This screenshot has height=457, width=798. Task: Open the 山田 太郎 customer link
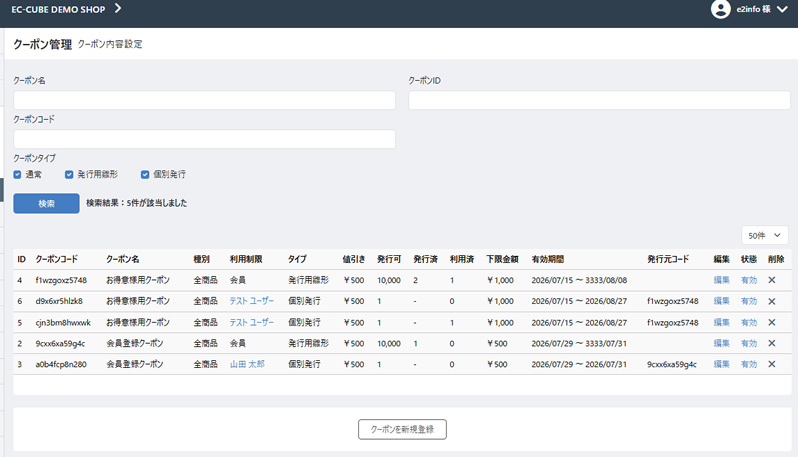coord(247,364)
